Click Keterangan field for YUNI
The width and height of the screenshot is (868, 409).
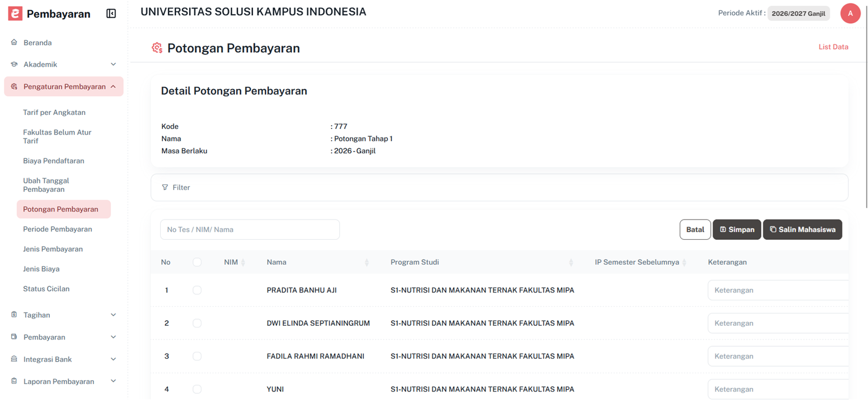coord(778,389)
